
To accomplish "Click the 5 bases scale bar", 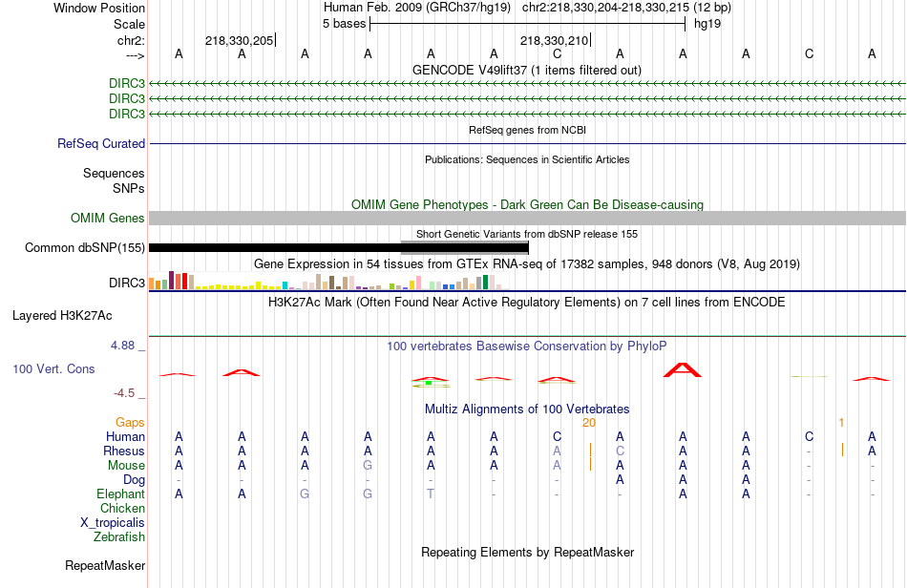I will coord(528,24).
